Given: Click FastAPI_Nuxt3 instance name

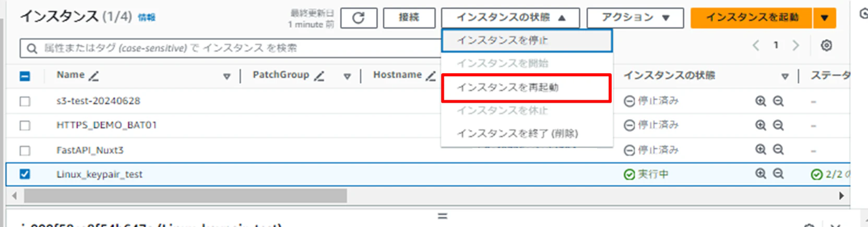Looking at the screenshot, I should (x=90, y=150).
